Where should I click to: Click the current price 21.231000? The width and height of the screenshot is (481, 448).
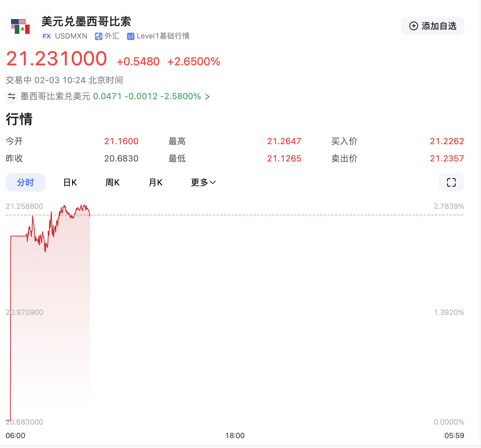tap(57, 59)
